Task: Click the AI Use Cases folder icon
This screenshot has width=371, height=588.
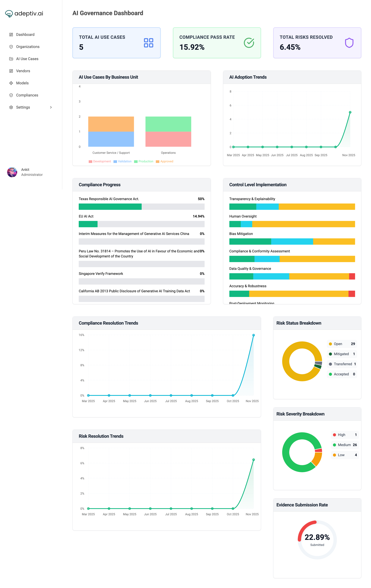Action: pyautogui.click(x=11, y=59)
